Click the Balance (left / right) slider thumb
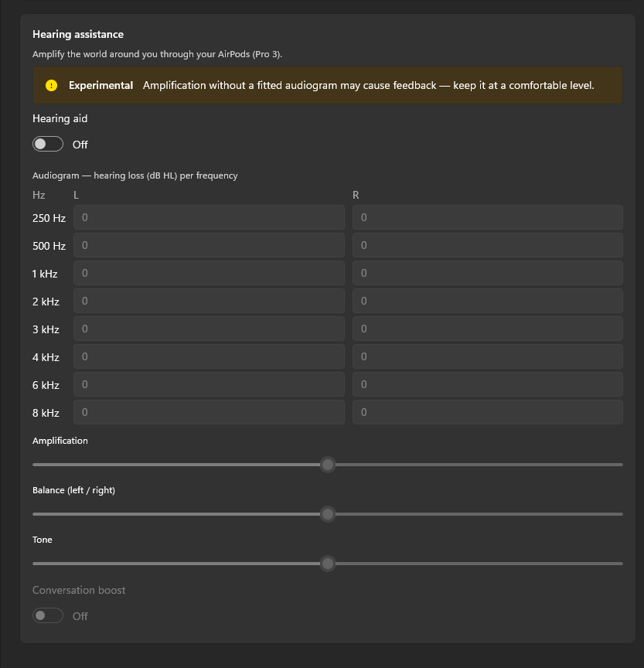The height and width of the screenshot is (668, 644). point(328,514)
